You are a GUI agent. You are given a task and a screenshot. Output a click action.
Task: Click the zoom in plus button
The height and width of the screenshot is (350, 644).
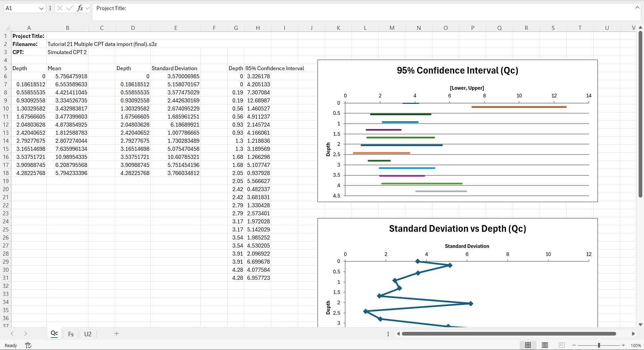click(x=623, y=345)
